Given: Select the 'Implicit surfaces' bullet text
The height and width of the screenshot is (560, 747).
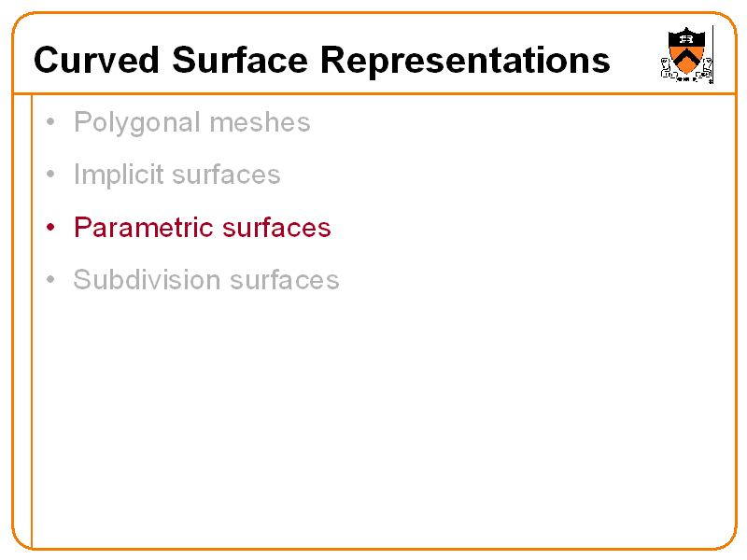Looking at the screenshot, I should coord(176,175).
